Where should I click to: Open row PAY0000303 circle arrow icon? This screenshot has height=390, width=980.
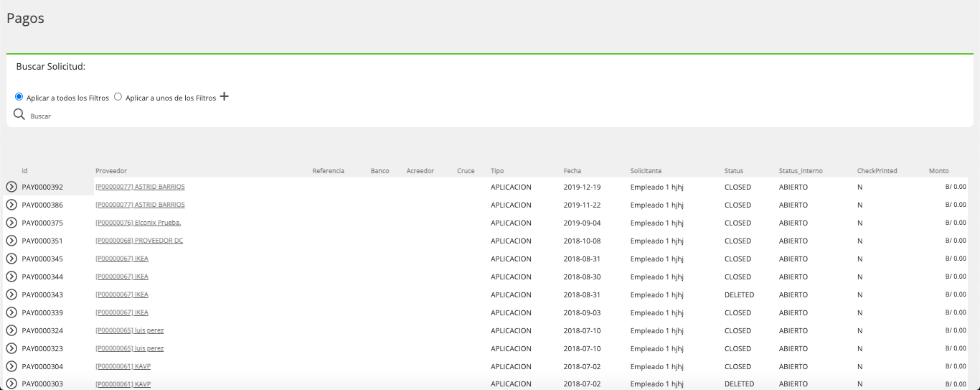11,384
